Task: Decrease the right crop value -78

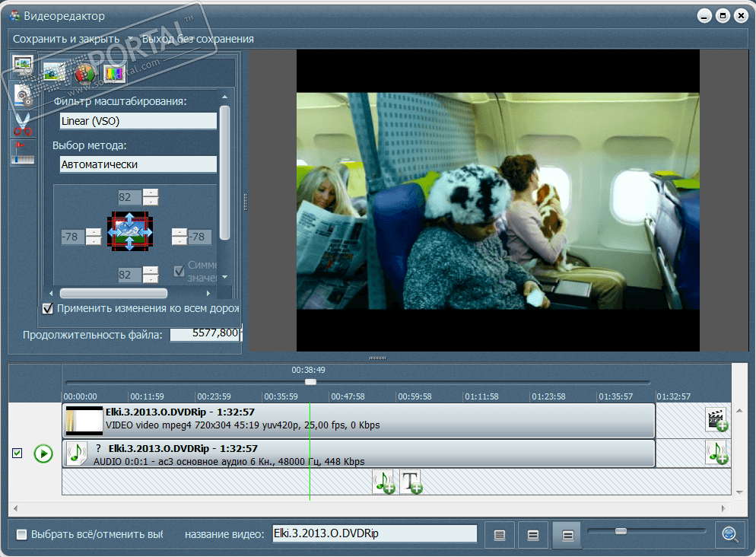Action: click(179, 240)
